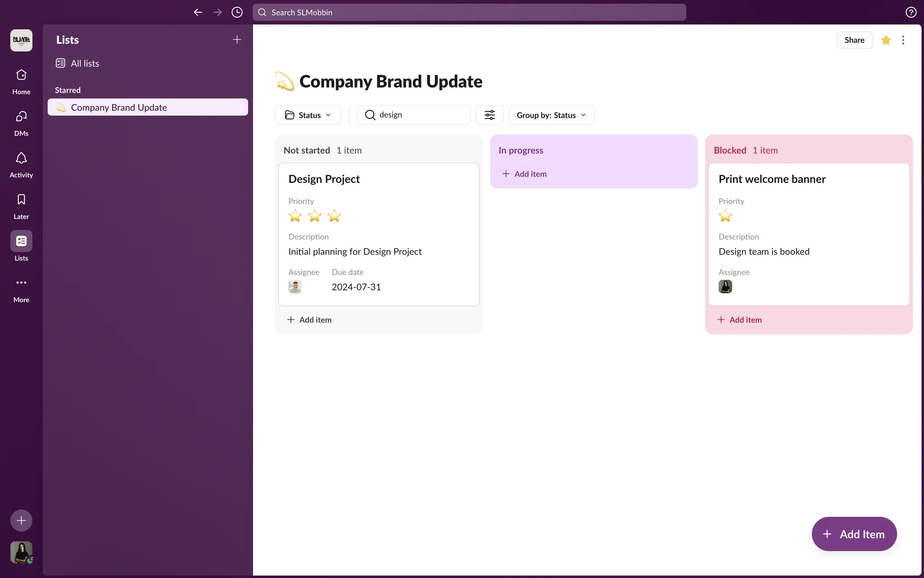This screenshot has height=578, width=924.
Task: Open DMs from the sidebar
Action: click(21, 117)
